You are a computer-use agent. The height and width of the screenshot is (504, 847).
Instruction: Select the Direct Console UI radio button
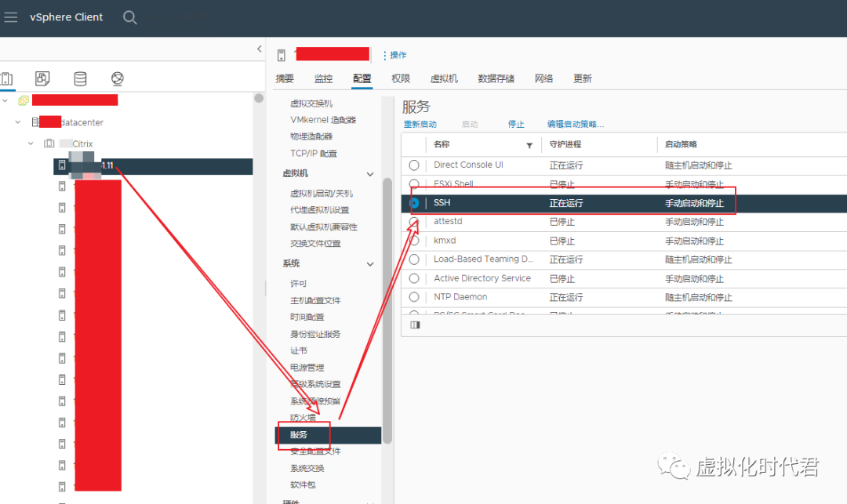[414, 165]
